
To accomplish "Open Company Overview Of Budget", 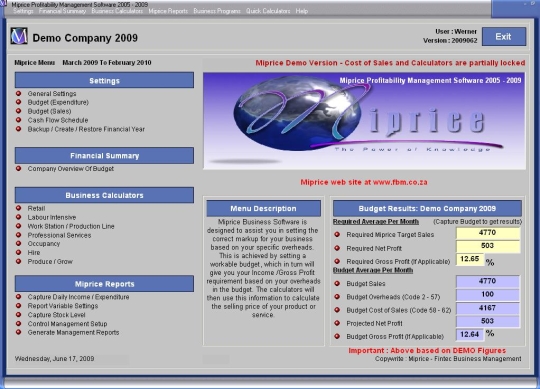I will (71, 169).
